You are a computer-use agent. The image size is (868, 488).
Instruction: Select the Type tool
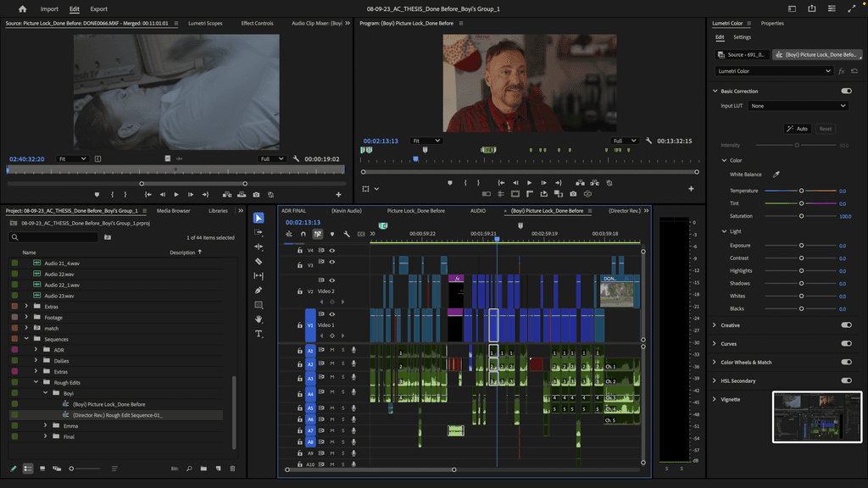pyautogui.click(x=259, y=334)
